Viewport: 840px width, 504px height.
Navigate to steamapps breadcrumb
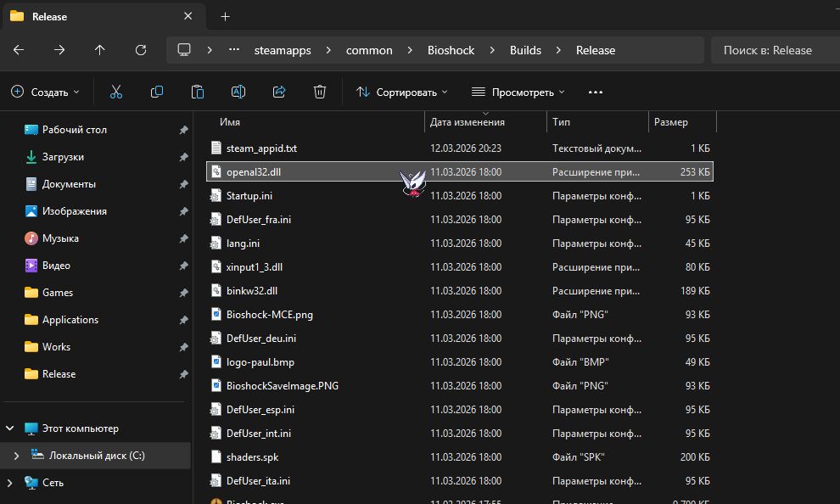coord(283,50)
